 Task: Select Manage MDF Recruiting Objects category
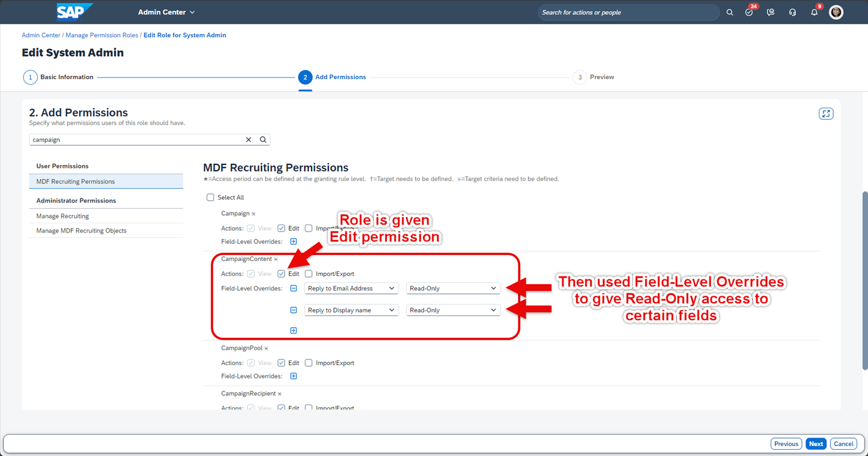pyautogui.click(x=106, y=230)
